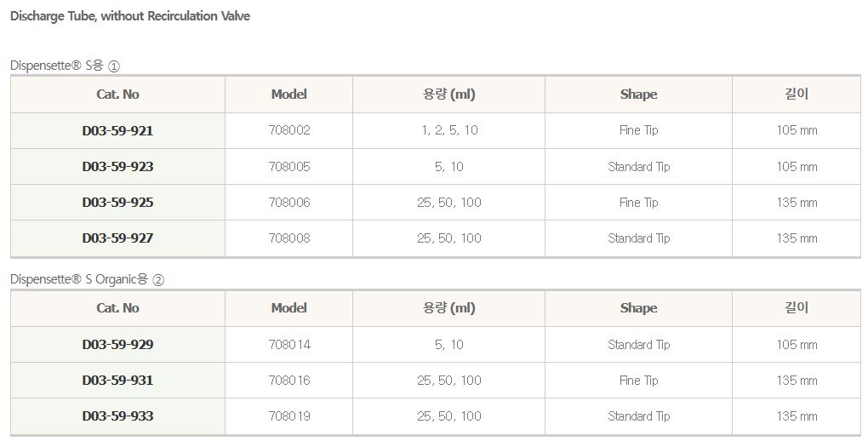
Task: Select model number 708005 cell
Action: pyautogui.click(x=289, y=167)
